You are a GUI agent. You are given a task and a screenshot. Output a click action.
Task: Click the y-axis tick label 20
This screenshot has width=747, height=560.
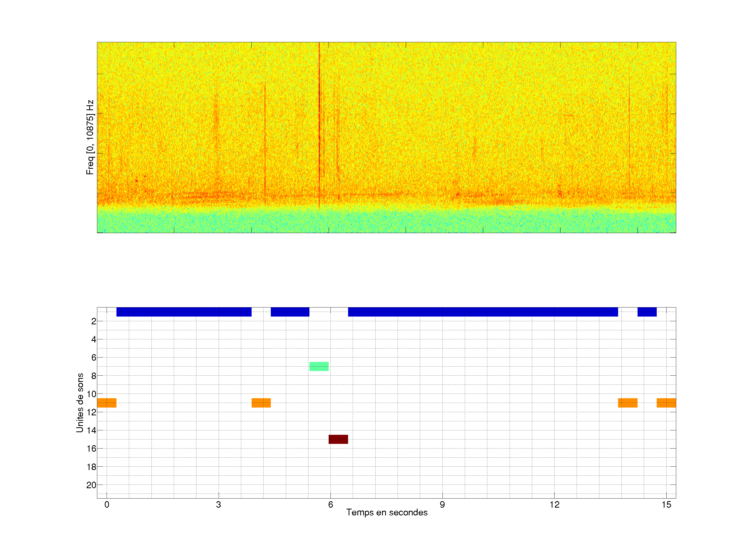coord(91,485)
